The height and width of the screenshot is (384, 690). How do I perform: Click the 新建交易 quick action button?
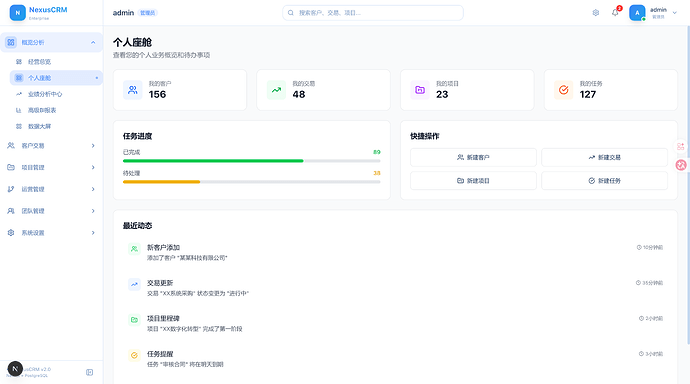tap(604, 157)
